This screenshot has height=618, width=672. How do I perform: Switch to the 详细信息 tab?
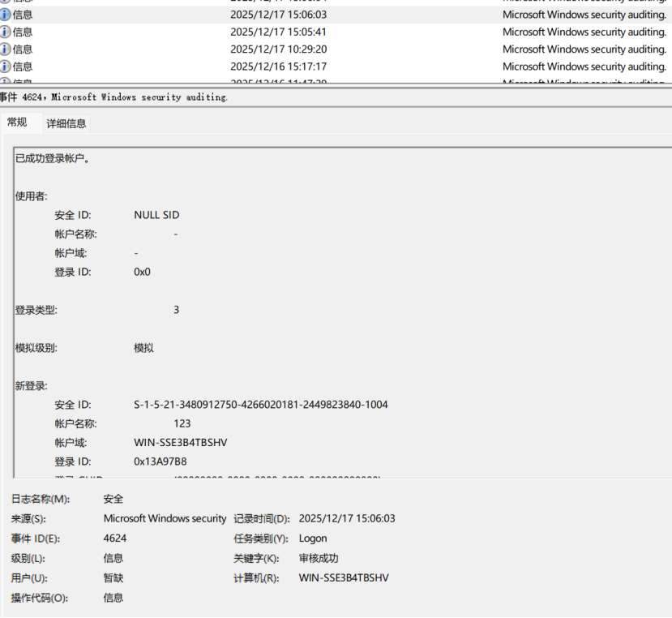tap(66, 123)
